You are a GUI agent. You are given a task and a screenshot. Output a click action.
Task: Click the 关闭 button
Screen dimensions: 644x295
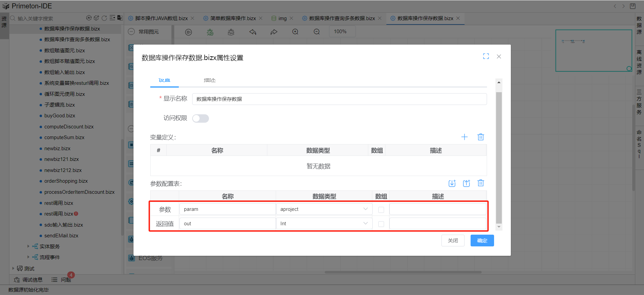click(x=453, y=241)
